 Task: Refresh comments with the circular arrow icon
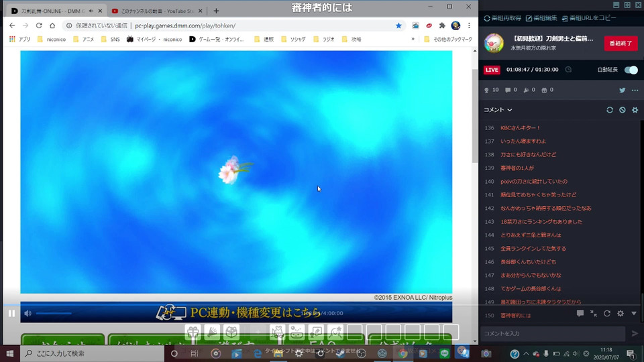pos(610,110)
